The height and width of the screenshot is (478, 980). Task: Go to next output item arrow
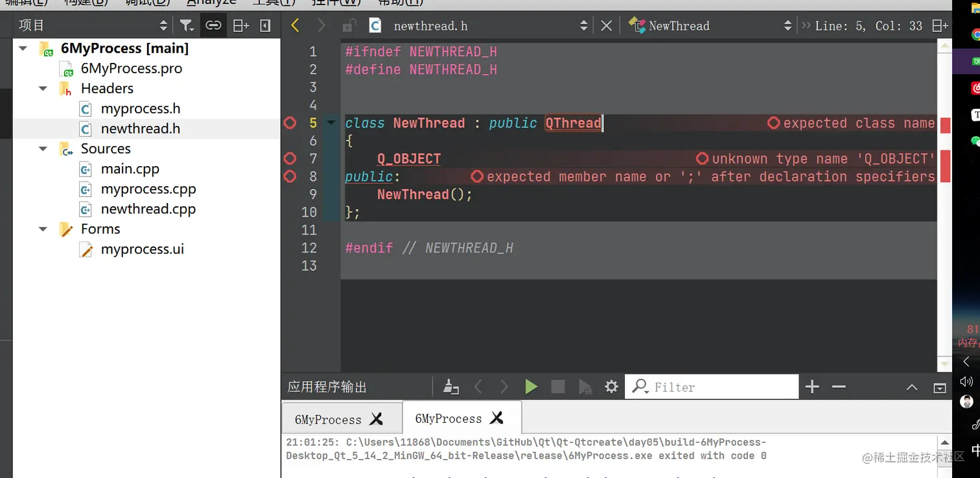click(x=504, y=387)
